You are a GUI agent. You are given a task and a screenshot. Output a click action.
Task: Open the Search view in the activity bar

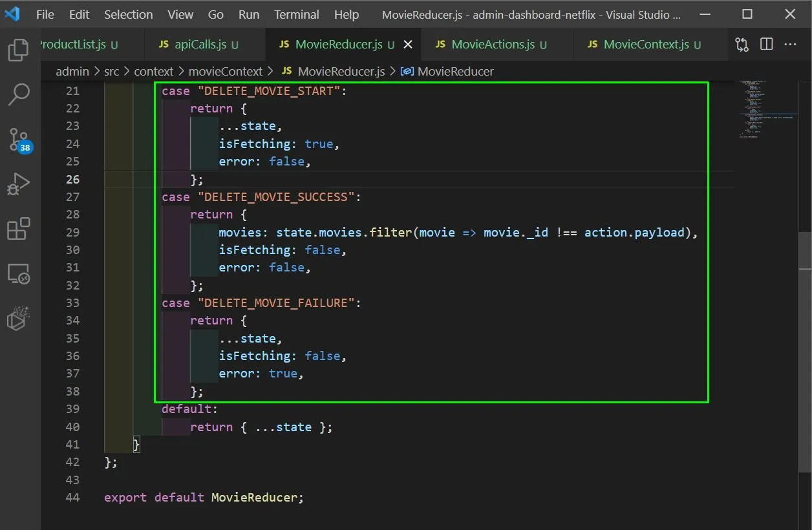(x=18, y=94)
